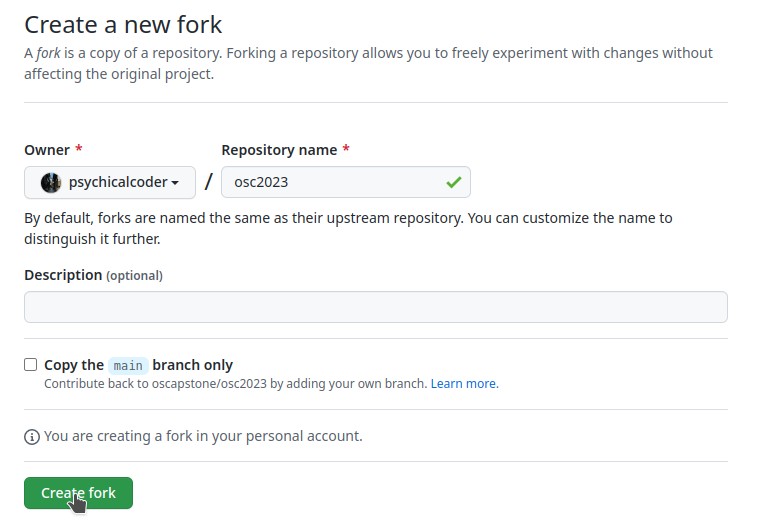Screen dimensions: 765x521
Task: Click the psychicalcoder owner avatar icon
Action: click(x=50, y=182)
